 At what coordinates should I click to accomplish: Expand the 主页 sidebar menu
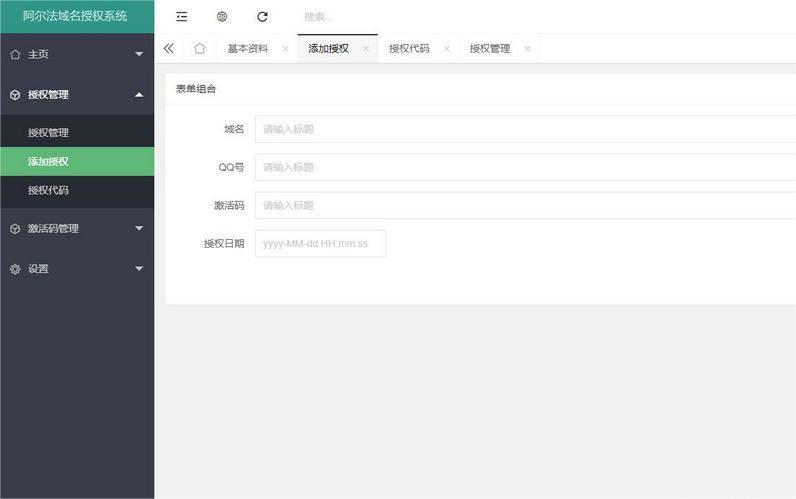(x=77, y=54)
